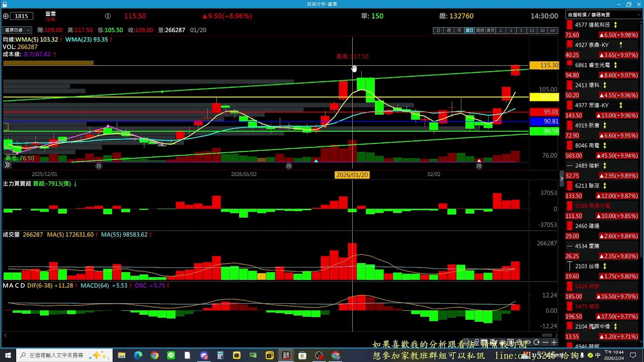Screen dimensions: 644x362
Task: Switch to the 週 weekly period
Action: tap(449, 31)
